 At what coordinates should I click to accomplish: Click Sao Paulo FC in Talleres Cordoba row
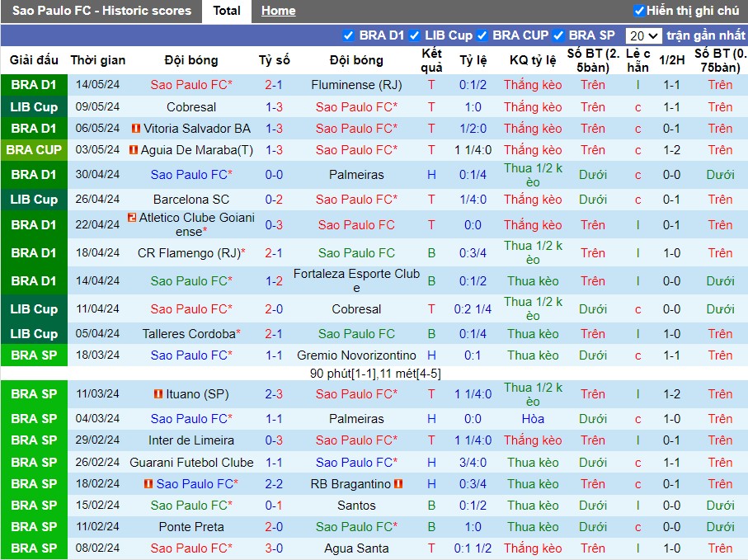click(x=356, y=334)
